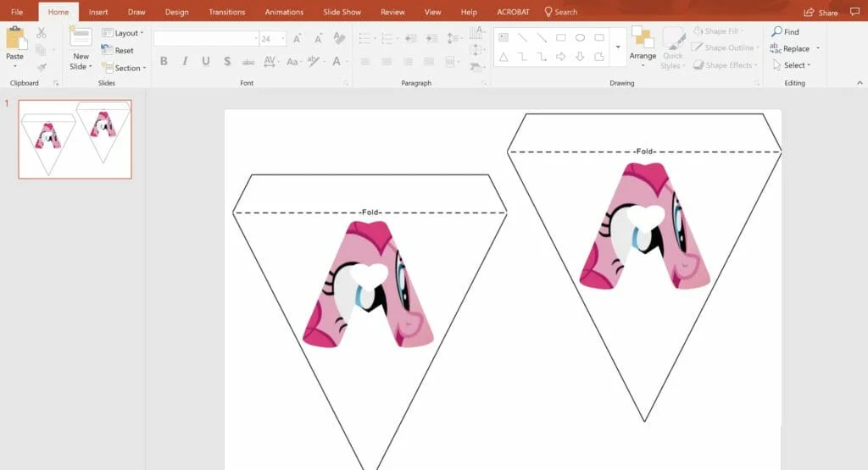Open Shape Outline dropdown
Viewport: 868px width, 470px height.
click(x=726, y=48)
